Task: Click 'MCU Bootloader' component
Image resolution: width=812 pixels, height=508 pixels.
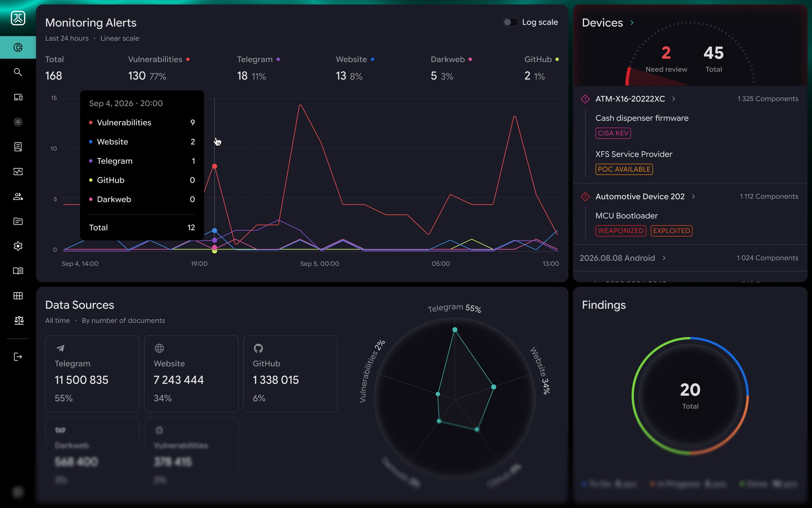Action: 626,216
